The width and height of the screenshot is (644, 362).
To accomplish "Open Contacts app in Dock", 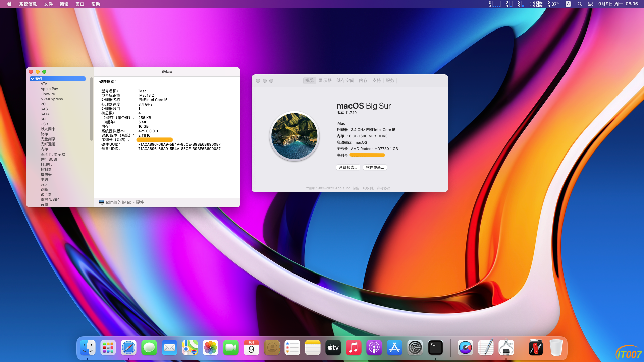I will click(x=272, y=348).
